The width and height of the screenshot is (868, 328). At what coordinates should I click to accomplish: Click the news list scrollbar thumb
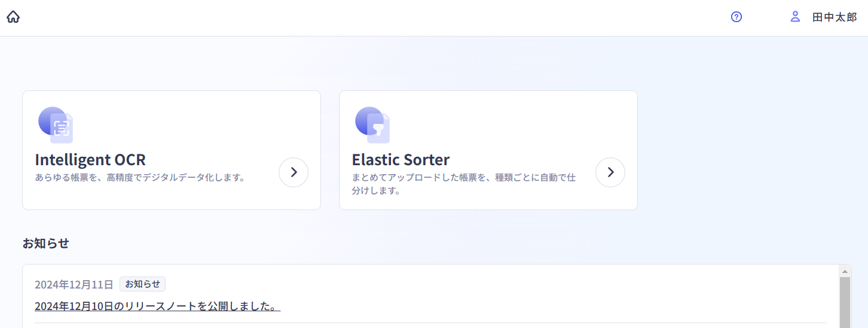click(x=845, y=302)
